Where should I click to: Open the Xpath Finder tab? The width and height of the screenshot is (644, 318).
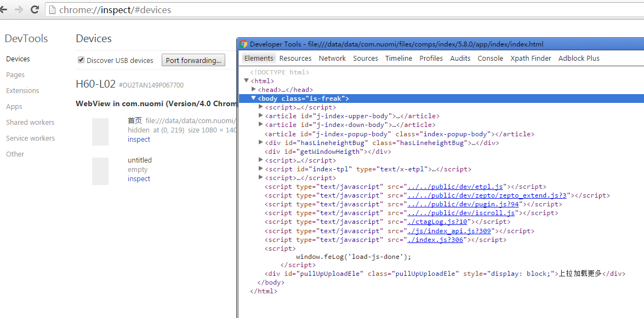click(531, 59)
